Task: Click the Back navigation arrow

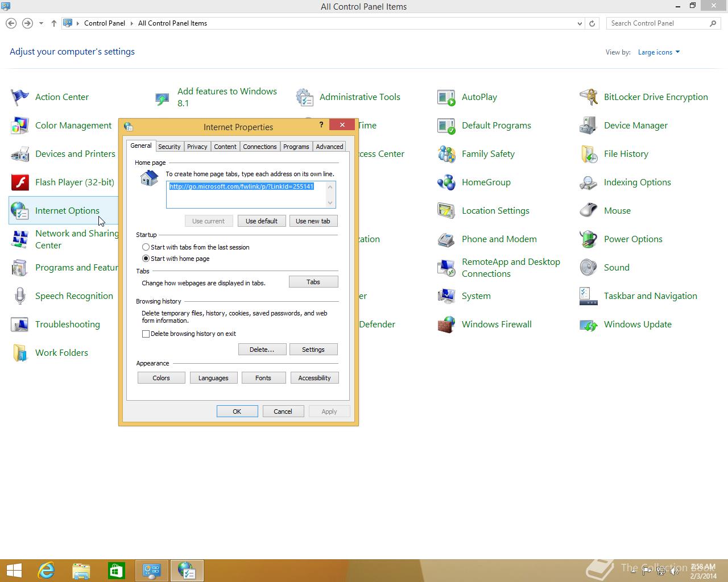Action: click(11, 23)
